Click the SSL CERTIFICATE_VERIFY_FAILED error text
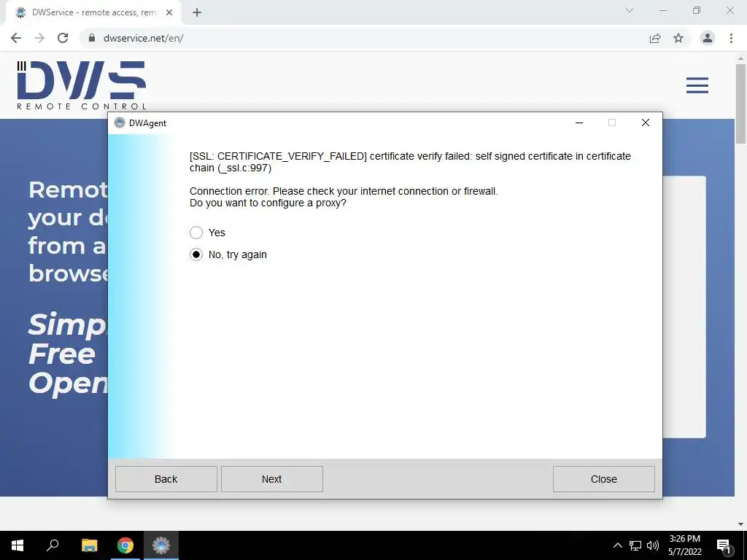Viewport: 747px width, 560px height. point(410,162)
